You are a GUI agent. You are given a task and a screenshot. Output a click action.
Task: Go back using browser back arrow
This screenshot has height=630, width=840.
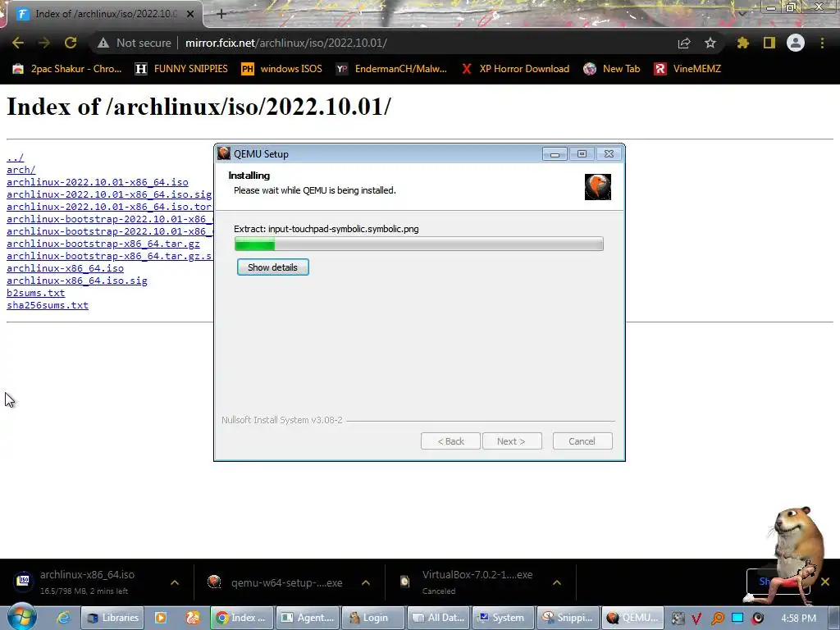[18, 43]
